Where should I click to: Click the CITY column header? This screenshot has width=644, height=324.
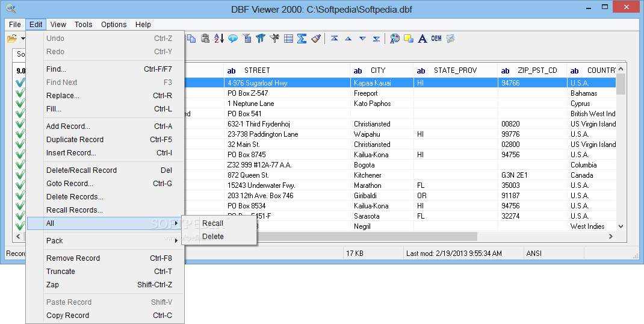pos(382,70)
